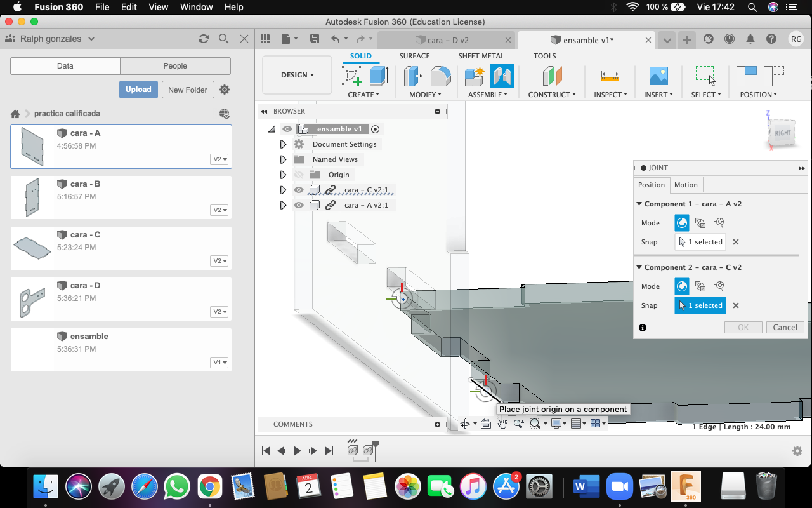Activate the ensamble v1 component radio button
Screen dimensions: 812x508
pos(376,129)
